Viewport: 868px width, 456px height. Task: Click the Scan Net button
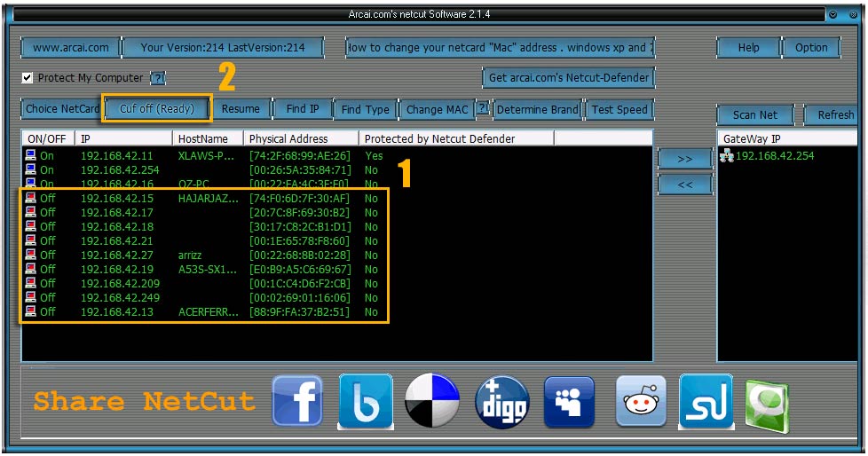coord(755,115)
